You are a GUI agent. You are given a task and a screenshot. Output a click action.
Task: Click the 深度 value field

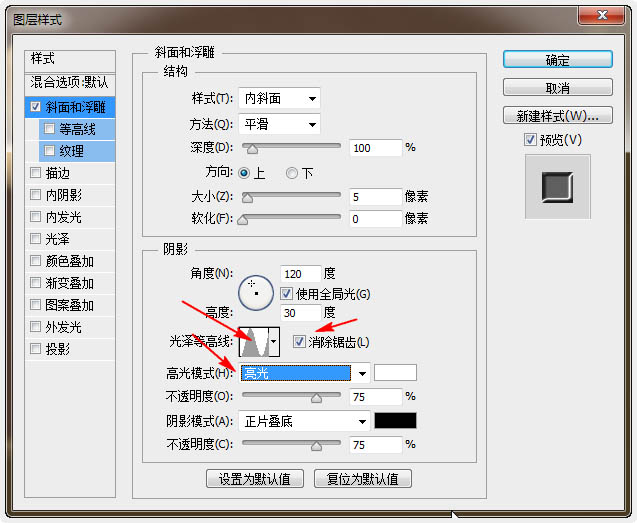376,148
